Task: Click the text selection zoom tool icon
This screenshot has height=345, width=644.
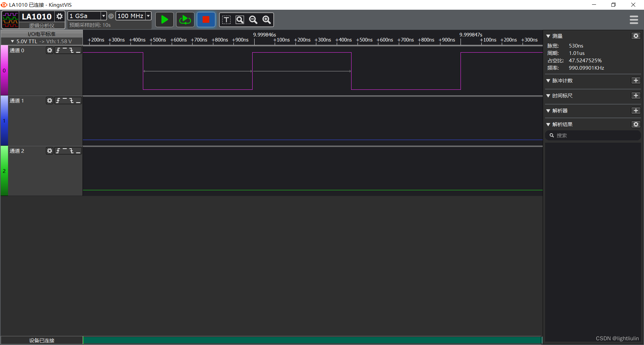Action: [226, 20]
